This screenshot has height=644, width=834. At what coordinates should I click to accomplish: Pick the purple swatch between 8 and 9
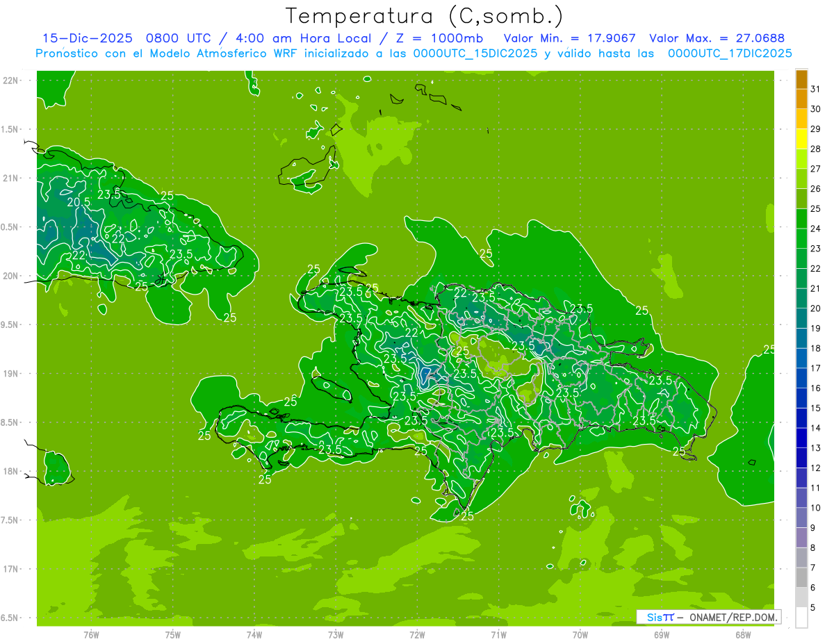(x=801, y=538)
